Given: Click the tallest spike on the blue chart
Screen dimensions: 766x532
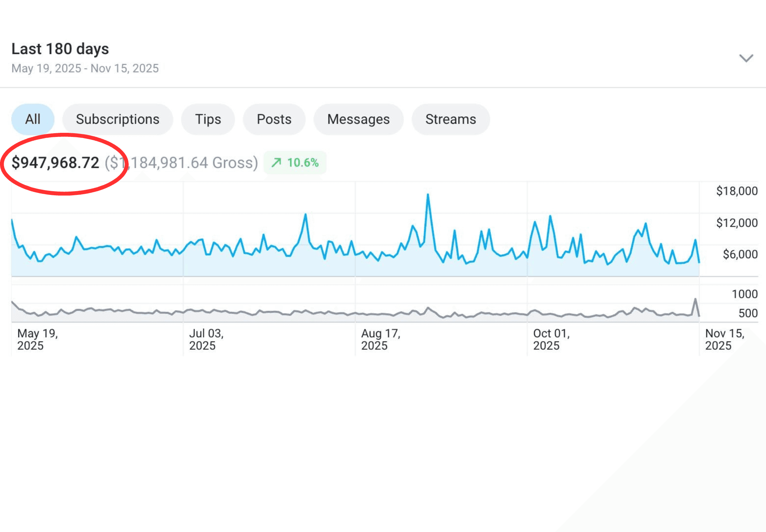Looking at the screenshot, I should pos(428,195).
